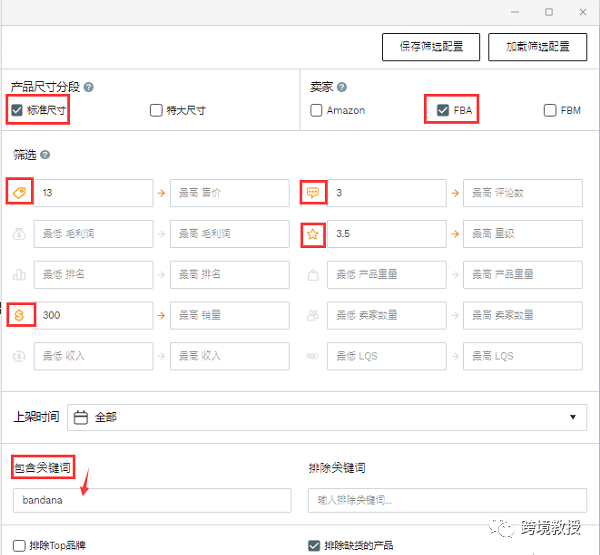Click minimum sales field showing 300

tap(94, 315)
